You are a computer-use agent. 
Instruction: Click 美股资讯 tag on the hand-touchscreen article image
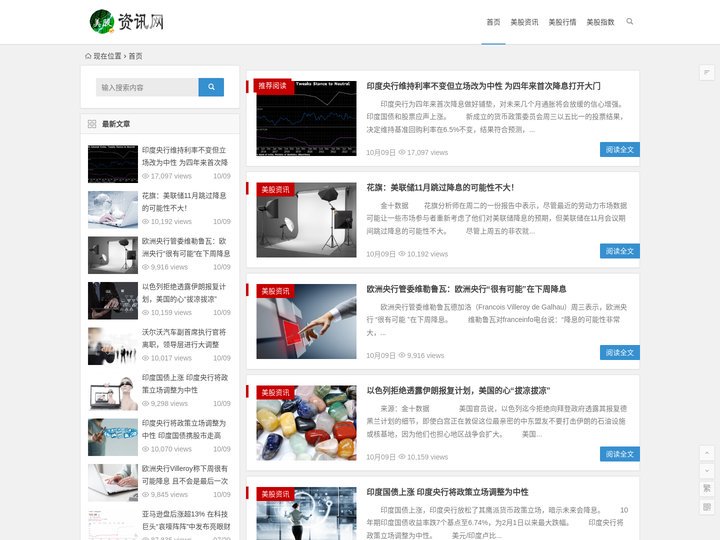point(275,291)
